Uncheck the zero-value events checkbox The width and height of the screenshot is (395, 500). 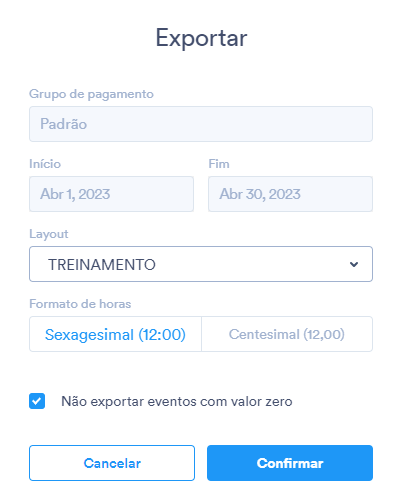point(37,401)
